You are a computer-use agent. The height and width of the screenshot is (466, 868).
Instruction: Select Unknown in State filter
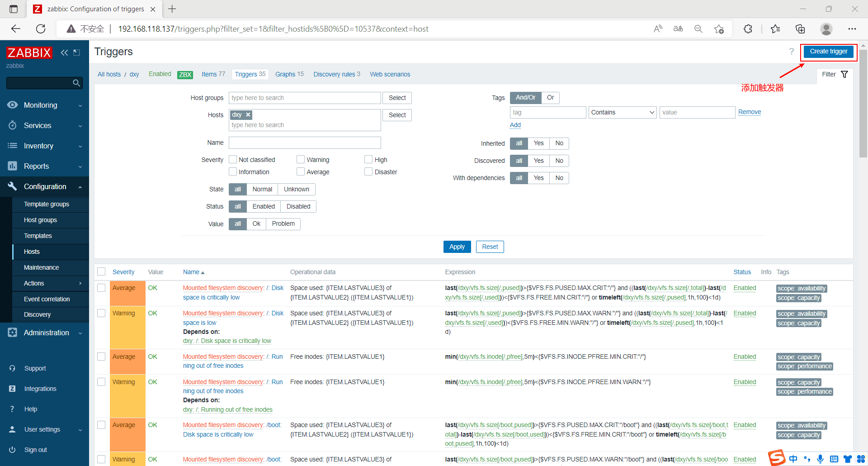(297, 190)
